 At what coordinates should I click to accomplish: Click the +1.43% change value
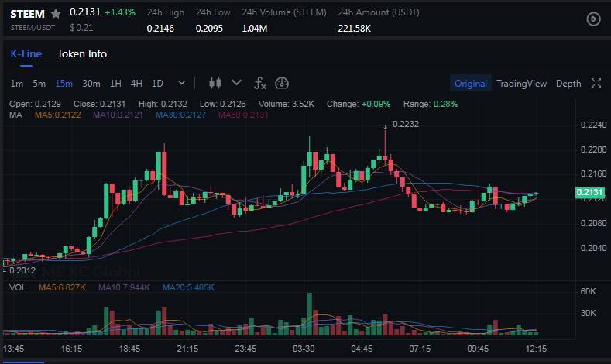120,12
